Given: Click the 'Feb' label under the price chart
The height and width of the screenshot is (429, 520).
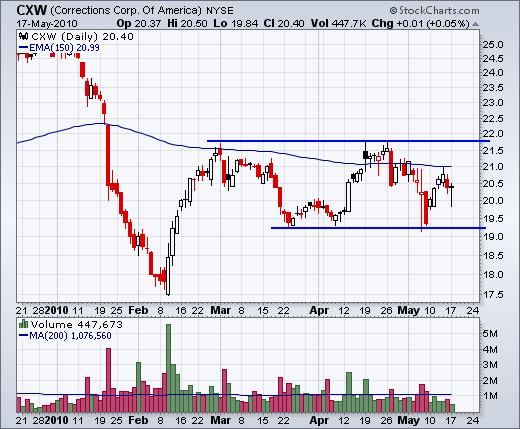Looking at the screenshot, I should coord(138,310).
